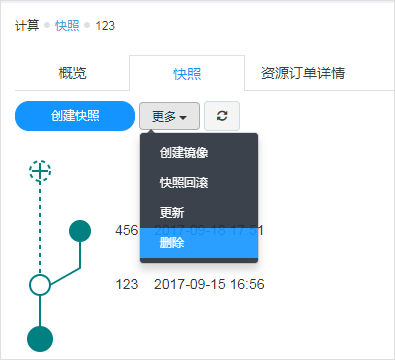Choose 快照回滚 from the dropdown menu
Image resolution: width=395 pixels, height=360 pixels.
click(199, 183)
